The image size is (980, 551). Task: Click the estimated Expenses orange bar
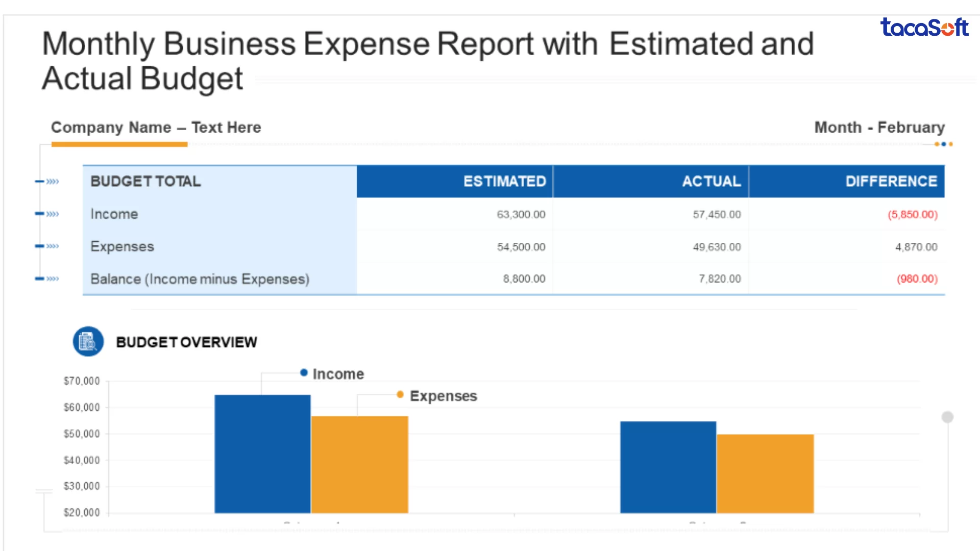[359, 464]
